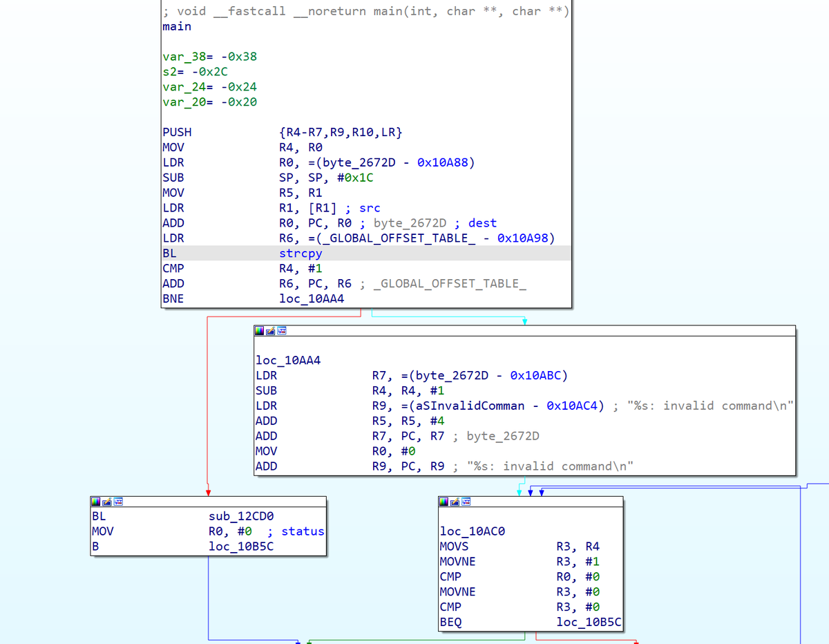Open the edit pencil icon on the loc_10AC0 node
The image size is (829, 644).
click(x=453, y=502)
